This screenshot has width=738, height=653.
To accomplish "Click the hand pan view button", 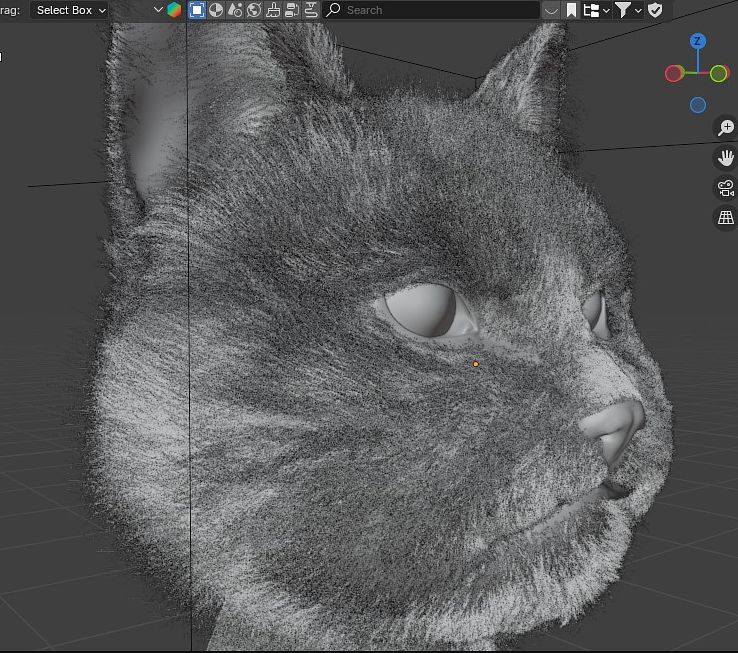I will 726,158.
